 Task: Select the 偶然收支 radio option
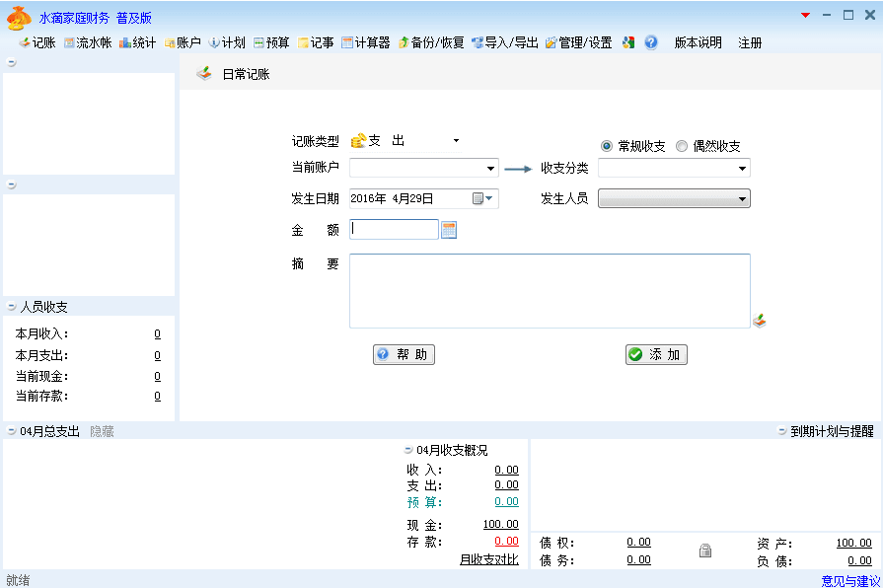[x=682, y=146]
